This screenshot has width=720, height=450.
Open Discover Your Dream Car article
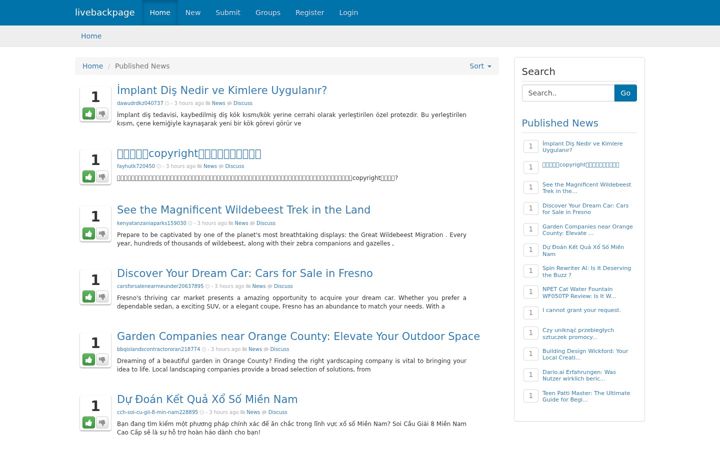245,273
